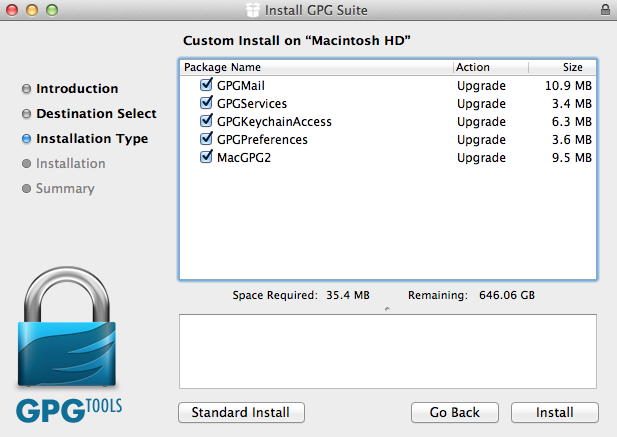Screen dimensions: 617x437
Task: Toggle the MacGPG2 checkbox
Action: coord(206,158)
